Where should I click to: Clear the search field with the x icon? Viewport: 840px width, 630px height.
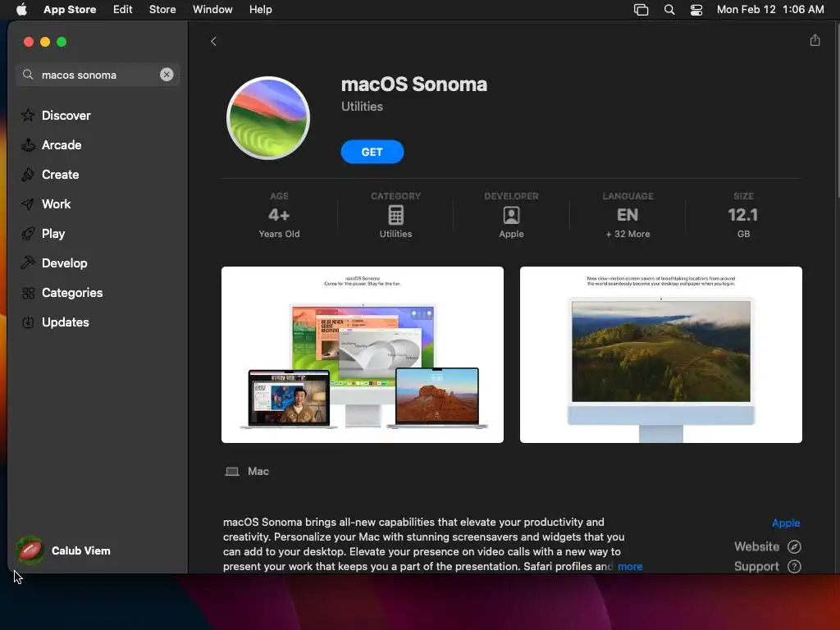[167, 75]
